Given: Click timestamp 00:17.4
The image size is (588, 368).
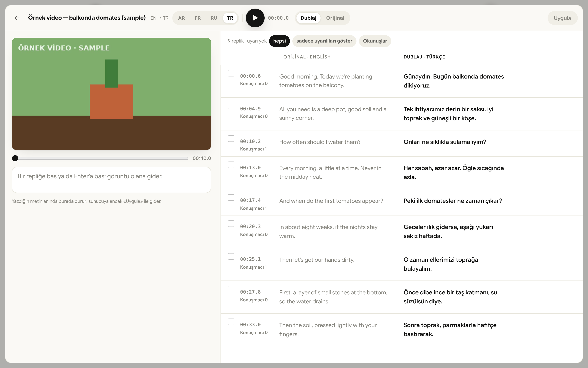Looking at the screenshot, I should [250, 200].
